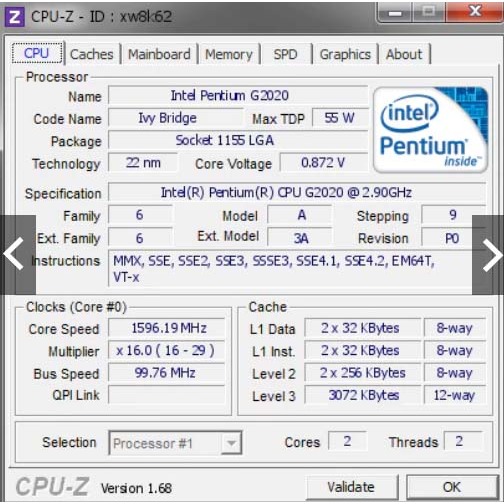504x504 pixels.
Task: Switch to the Caches tab
Action: tap(92, 54)
